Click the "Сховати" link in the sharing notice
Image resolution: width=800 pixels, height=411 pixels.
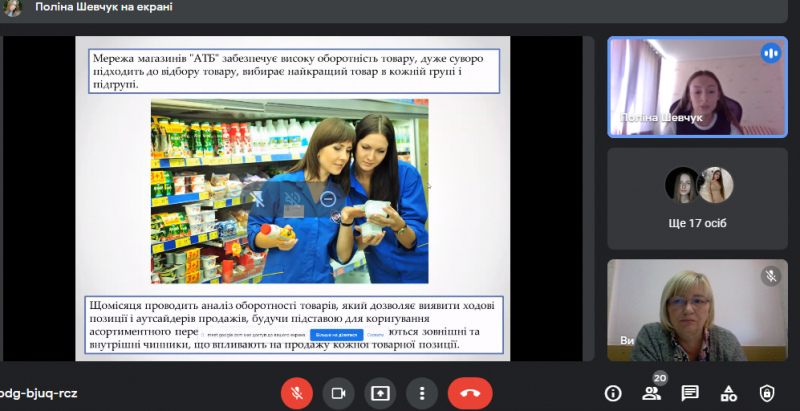[x=375, y=335]
